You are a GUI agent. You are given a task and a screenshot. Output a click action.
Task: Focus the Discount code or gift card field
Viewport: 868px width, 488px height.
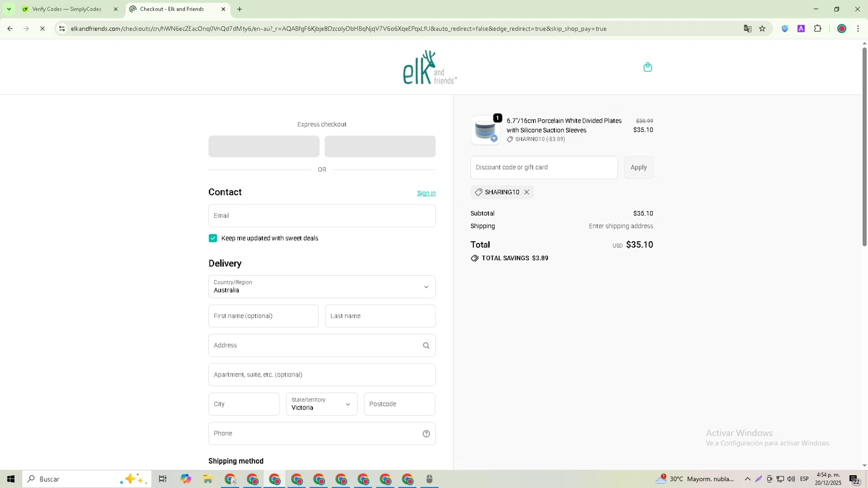click(x=544, y=168)
